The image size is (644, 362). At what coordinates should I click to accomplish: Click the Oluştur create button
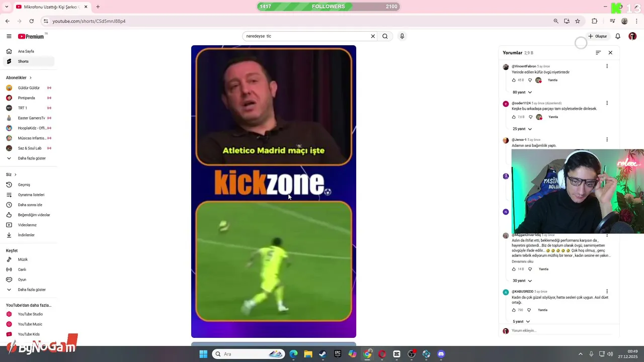[597, 36]
